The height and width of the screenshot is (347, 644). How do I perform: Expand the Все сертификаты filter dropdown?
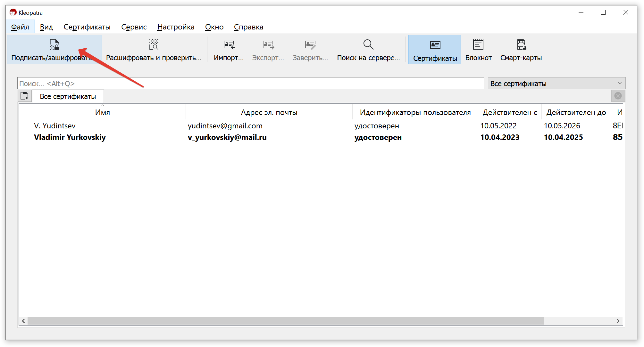pyautogui.click(x=556, y=84)
